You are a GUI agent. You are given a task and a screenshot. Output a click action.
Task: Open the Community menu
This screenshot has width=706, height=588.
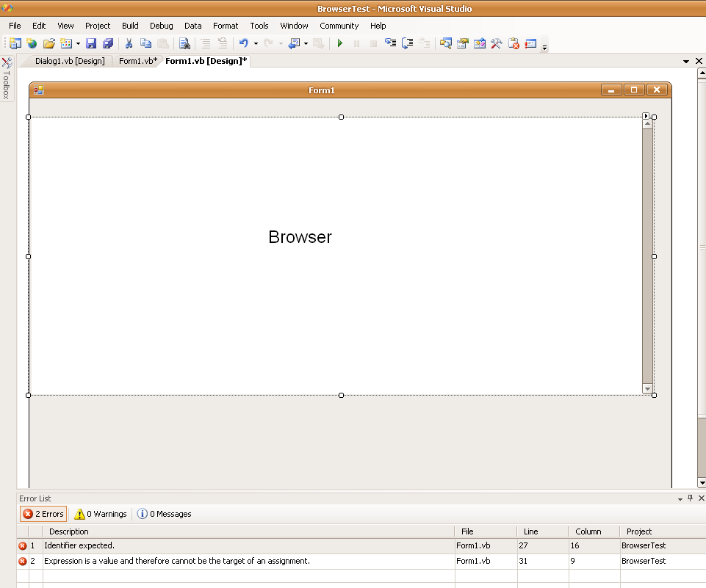click(339, 26)
